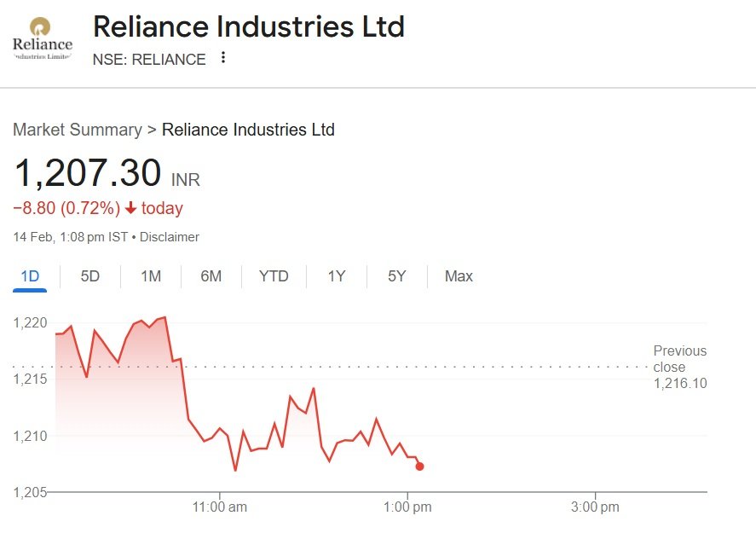Open the Market Summary link
This screenshot has height=533, width=756.
click(x=77, y=130)
